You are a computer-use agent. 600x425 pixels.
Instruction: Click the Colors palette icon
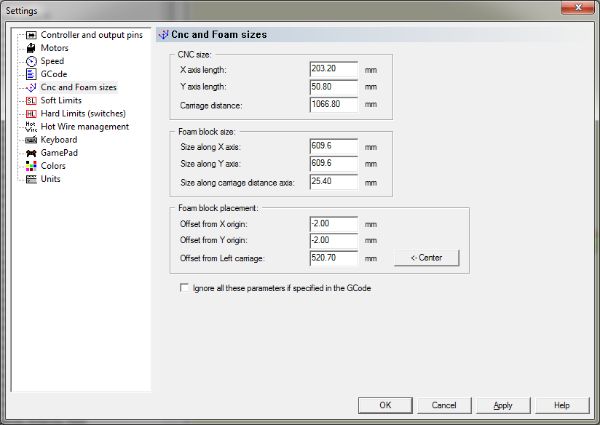[31, 166]
